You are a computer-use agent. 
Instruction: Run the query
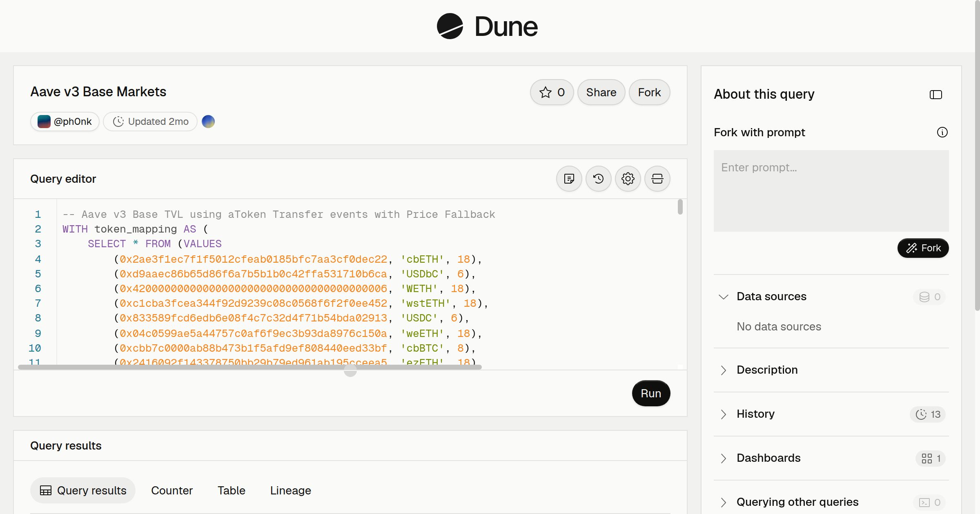[x=651, y=393]
